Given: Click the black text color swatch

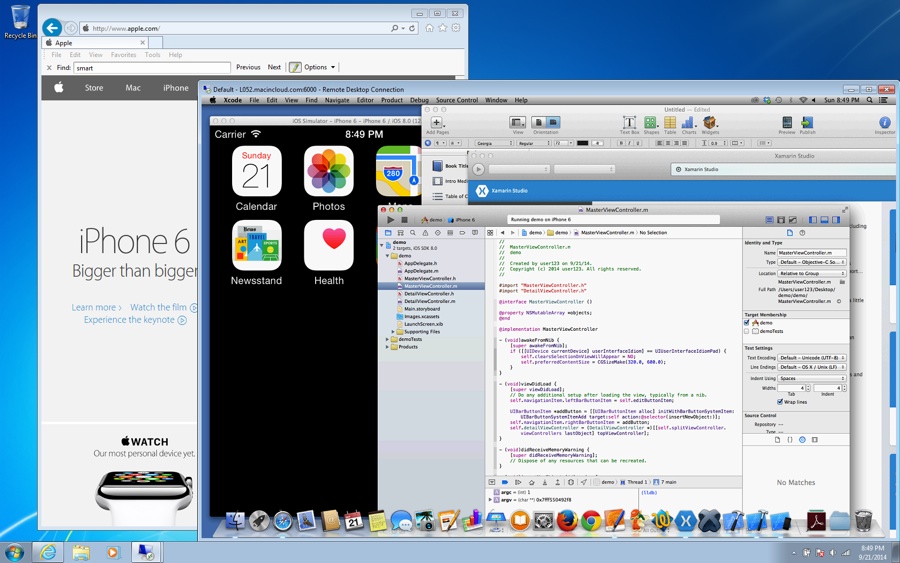Looking at the screenshot, I should click(583, 143).
